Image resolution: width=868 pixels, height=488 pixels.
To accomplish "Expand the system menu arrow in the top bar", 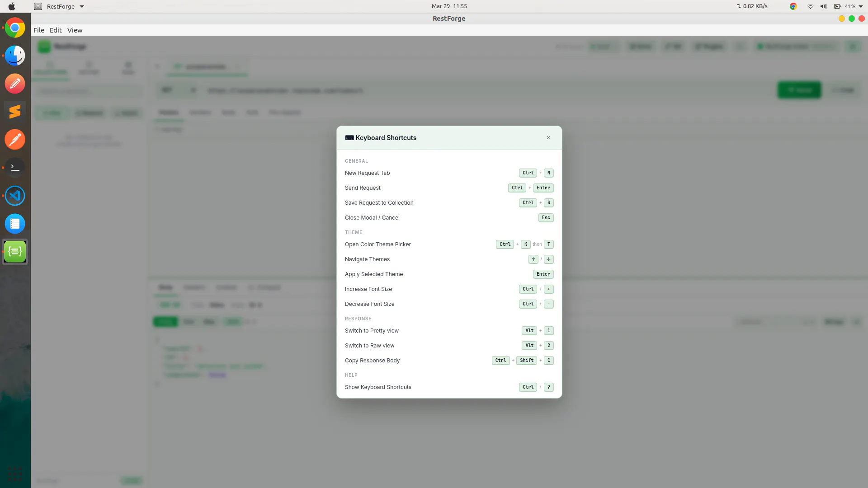I will pyautogui.click(x=861, y=6).
